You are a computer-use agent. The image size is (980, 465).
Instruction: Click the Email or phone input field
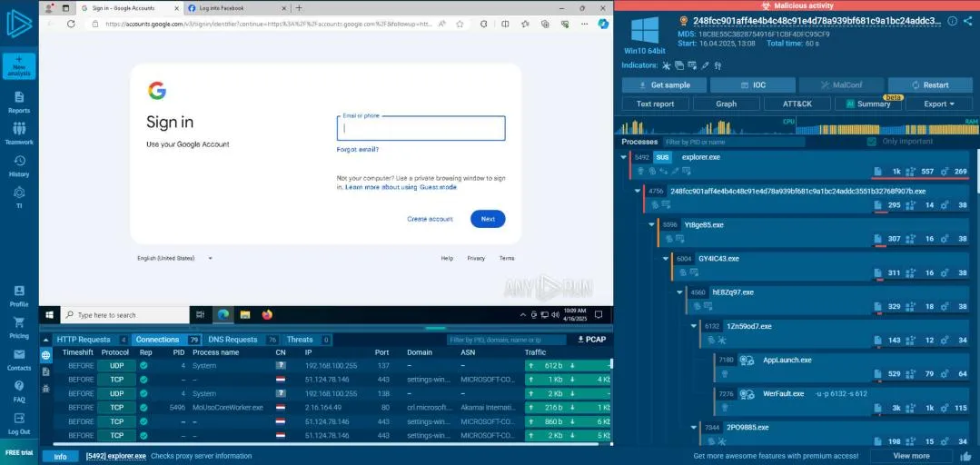421,128
